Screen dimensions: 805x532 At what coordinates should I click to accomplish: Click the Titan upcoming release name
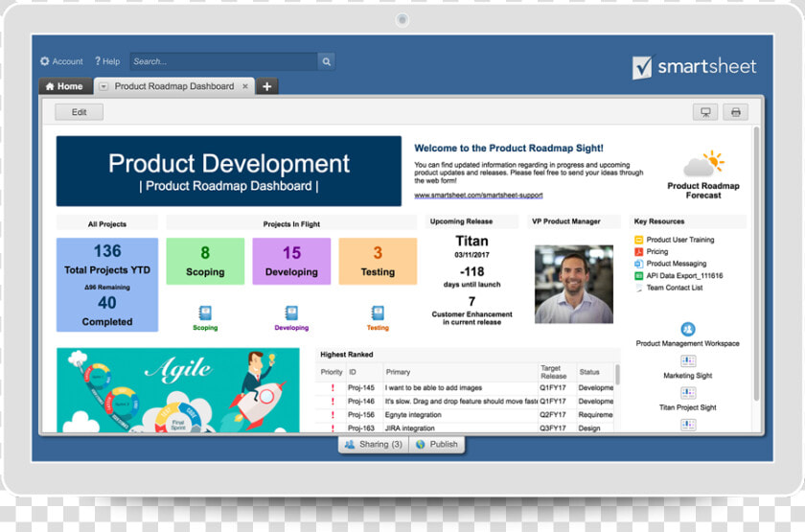coord(471,241)
